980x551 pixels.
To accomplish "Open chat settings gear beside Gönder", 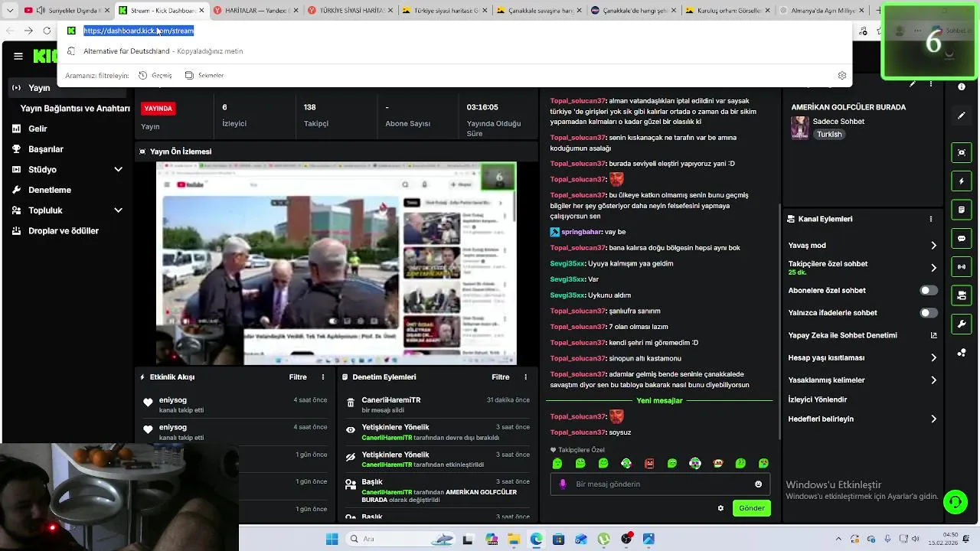I will 720,508.
